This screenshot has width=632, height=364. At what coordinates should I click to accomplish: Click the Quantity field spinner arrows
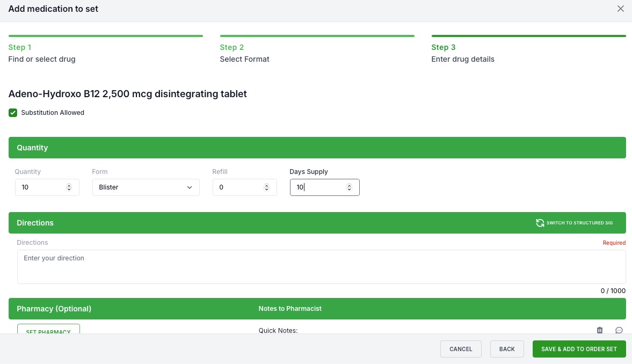69,187
